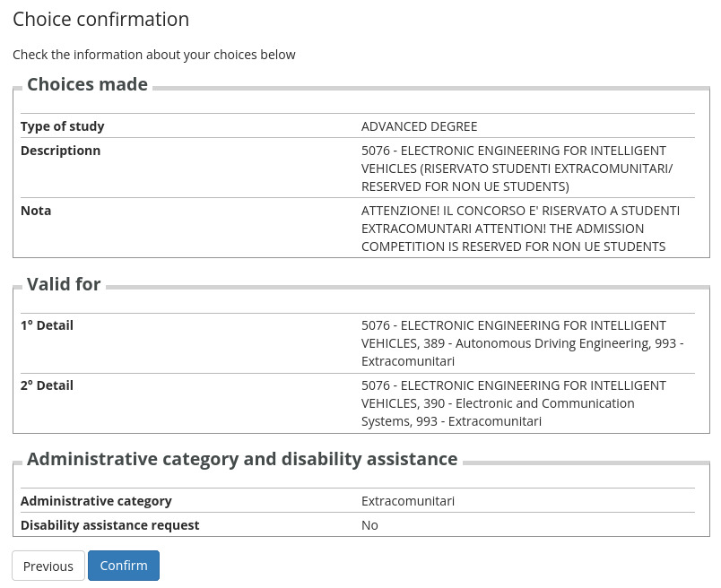Select the Valid for section heading
Viewport: 721px width, 588px height.
point(64,284)
